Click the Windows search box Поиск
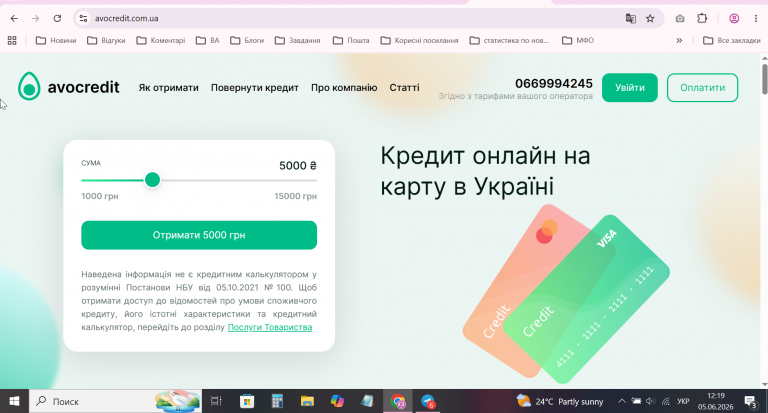Image resolution: width=768 pixels, height=413 pixels. click(x=115, y=401)
